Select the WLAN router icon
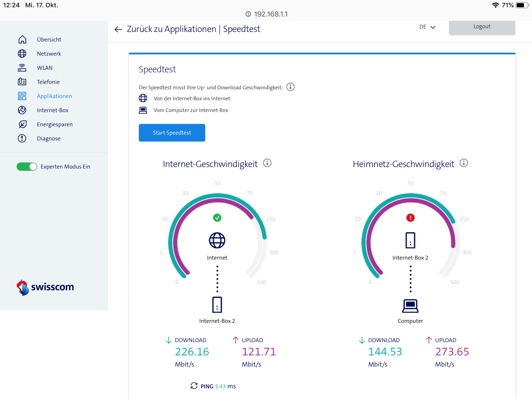This screenshot has width=532, height=399. coord(22,68)
